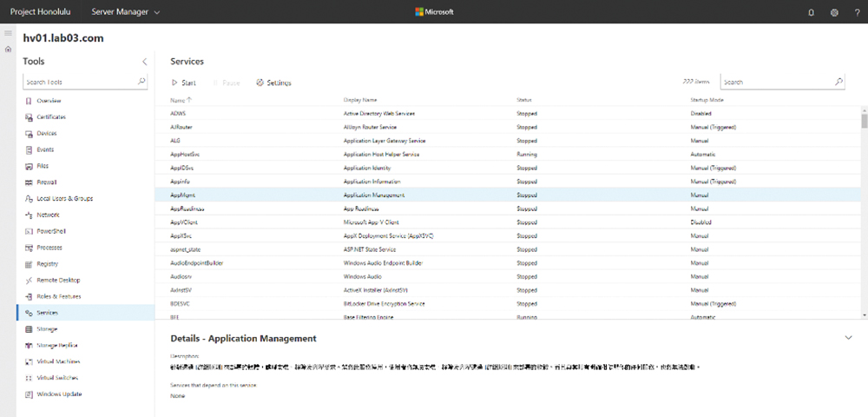Select the BDESVC service row
Image resolution: width=868 pixels, height=417 pixels.
tap(508, 303)
